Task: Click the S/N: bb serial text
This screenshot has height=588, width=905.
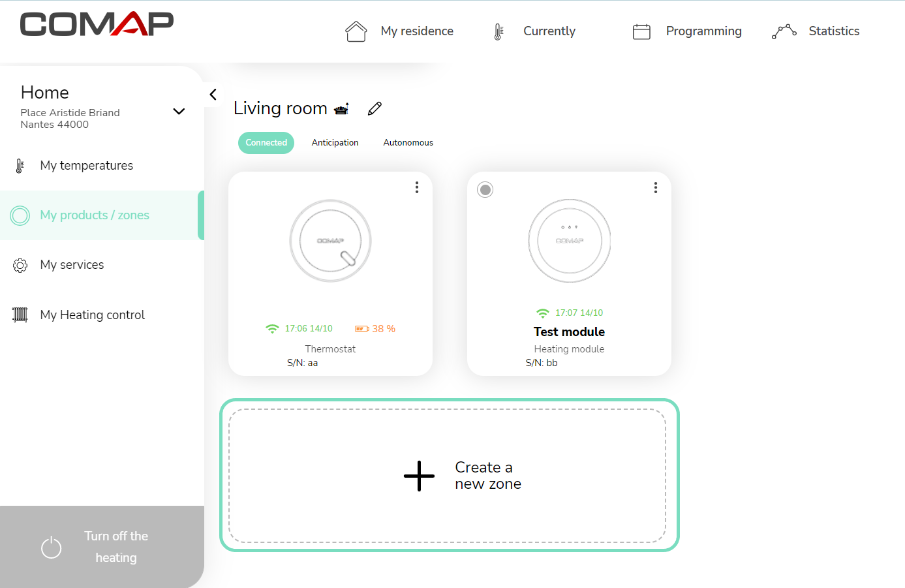Action: pos(542,363)
